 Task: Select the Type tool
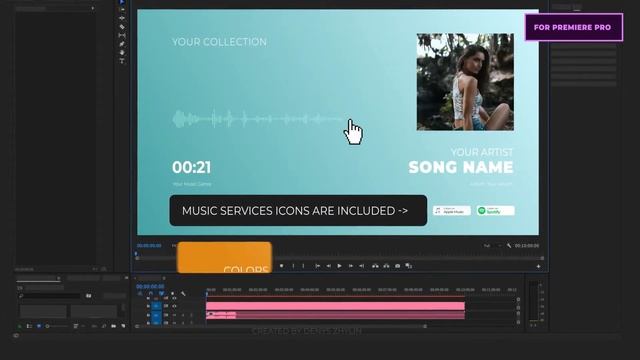[122, 61]
